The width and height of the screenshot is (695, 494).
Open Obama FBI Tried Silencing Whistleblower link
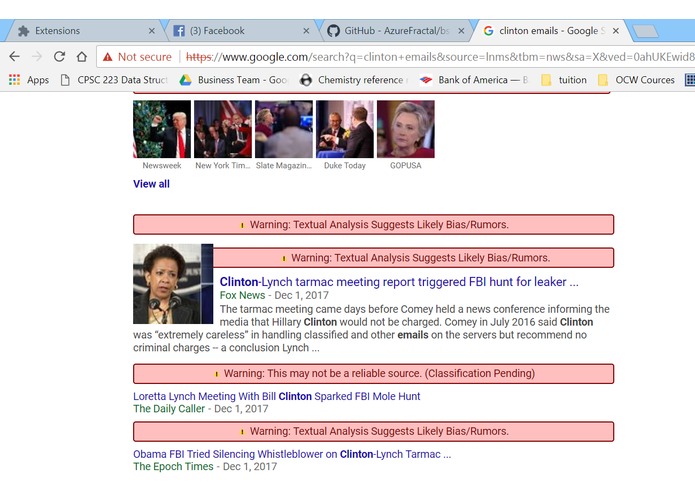click(x=292, y=454)
